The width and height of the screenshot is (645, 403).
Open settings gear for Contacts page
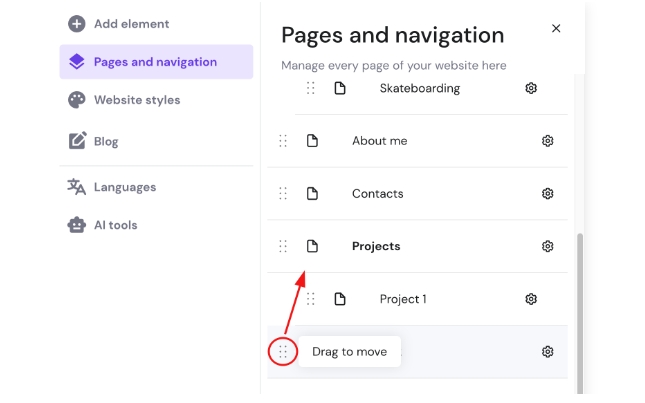pos(547,194)
